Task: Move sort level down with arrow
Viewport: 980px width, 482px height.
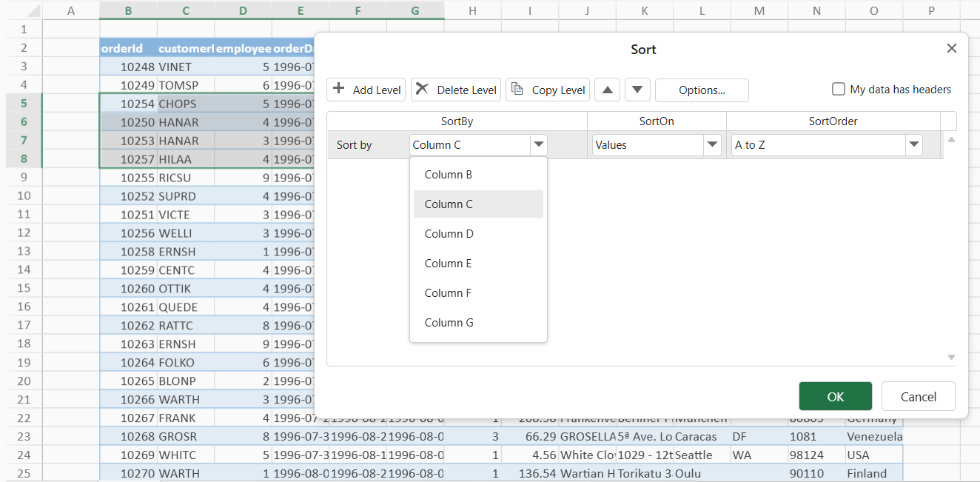Action: [637, 90]
